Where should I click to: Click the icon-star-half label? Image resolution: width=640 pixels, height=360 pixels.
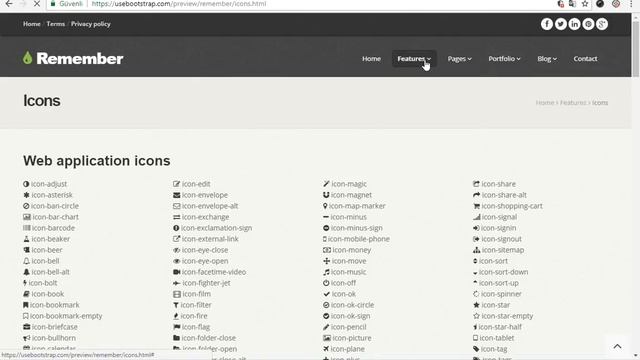tap(500, 327)
